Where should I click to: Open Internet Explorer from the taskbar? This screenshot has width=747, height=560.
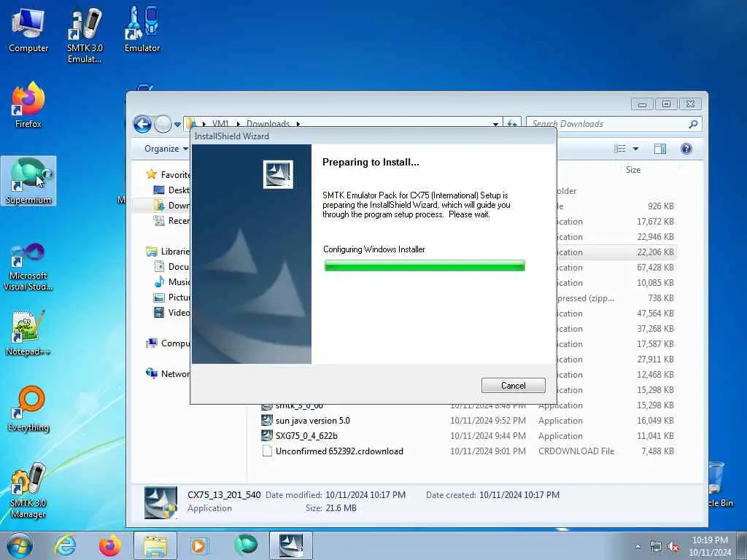(x=65, y=545)
